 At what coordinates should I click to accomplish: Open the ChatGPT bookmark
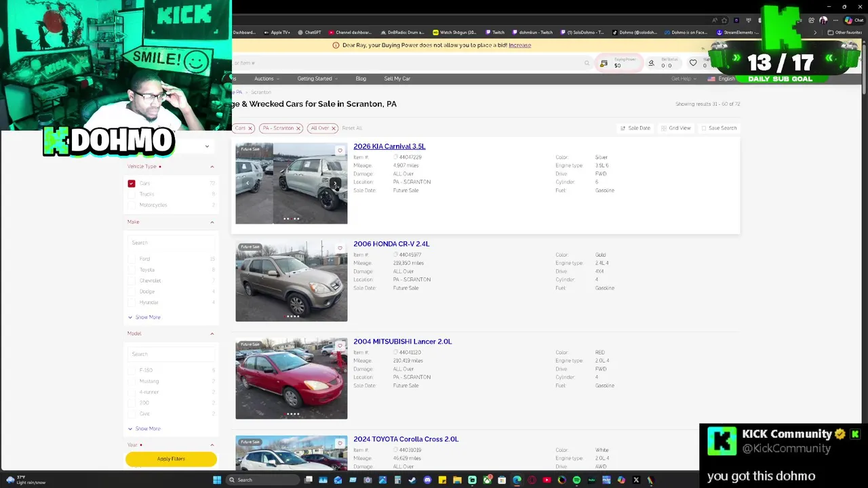(309, 33)
